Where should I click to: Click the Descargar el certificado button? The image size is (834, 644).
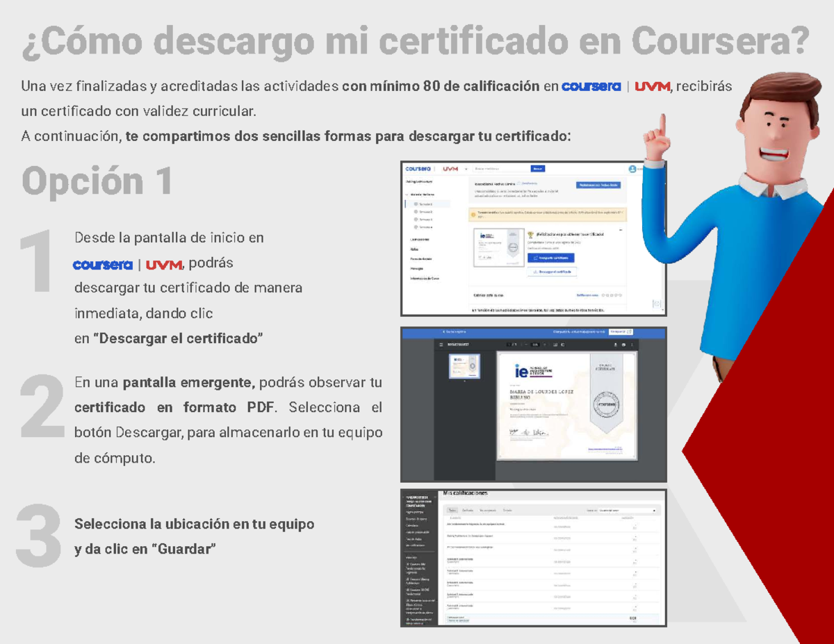[x=552, y=272]
